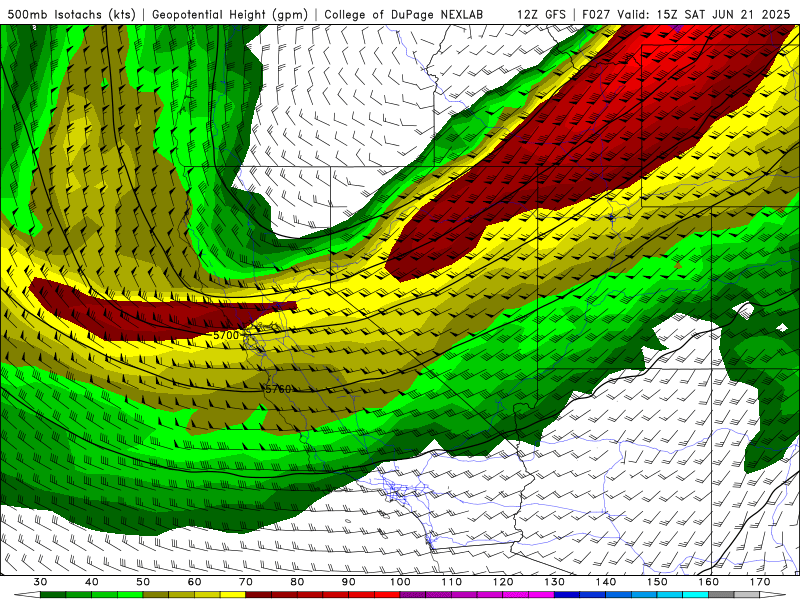The image size is (800, 600).
Task: Click the 40 label on the color scale
Action: [92, 582]
